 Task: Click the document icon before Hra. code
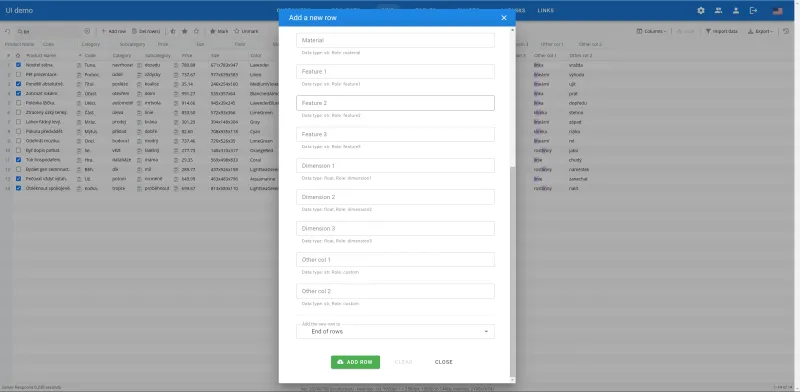pos(79,160)
